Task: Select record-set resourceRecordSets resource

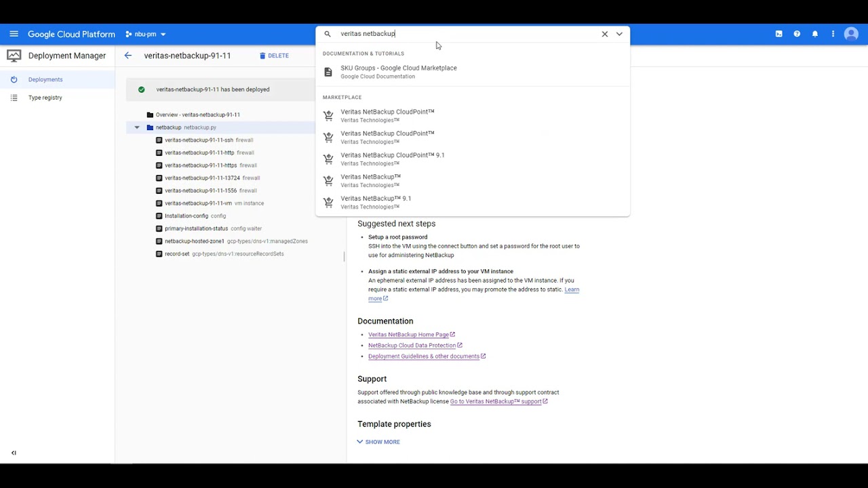Action: pos(220,254)
